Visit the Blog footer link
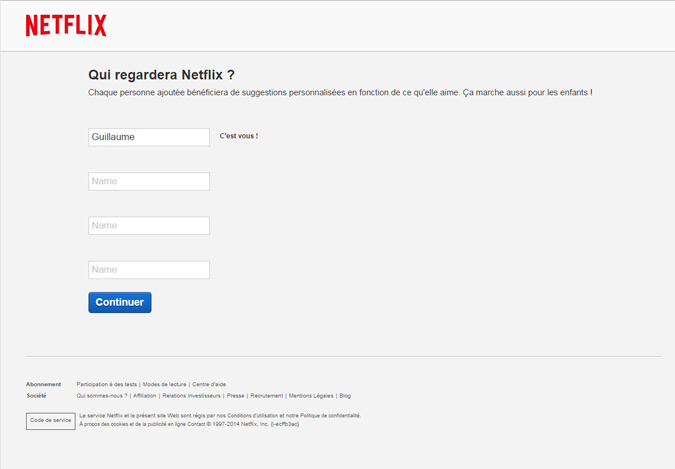675x469 pixels. click(x=344, y=396)
